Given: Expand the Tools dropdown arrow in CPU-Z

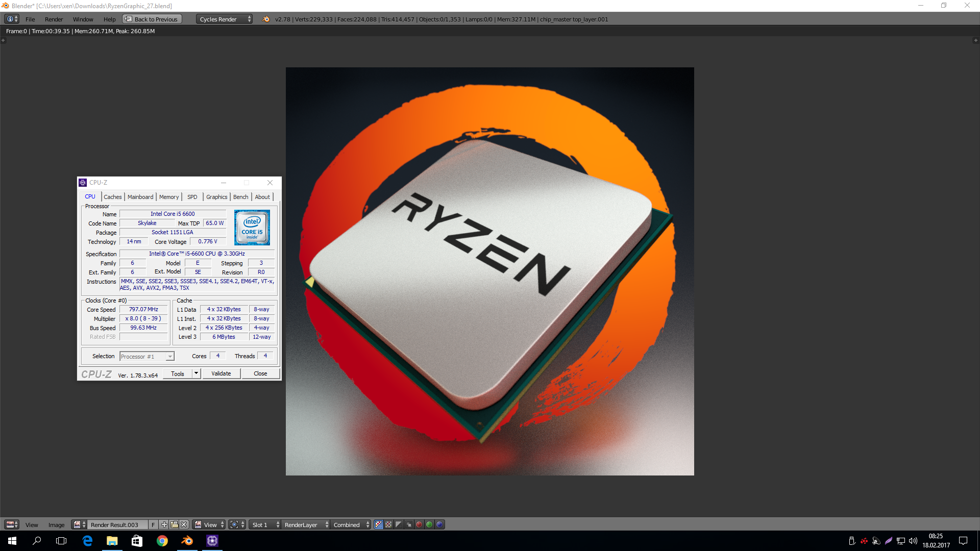Looking at the screenshot, I should pyautogui.click(x=196, y=373).
